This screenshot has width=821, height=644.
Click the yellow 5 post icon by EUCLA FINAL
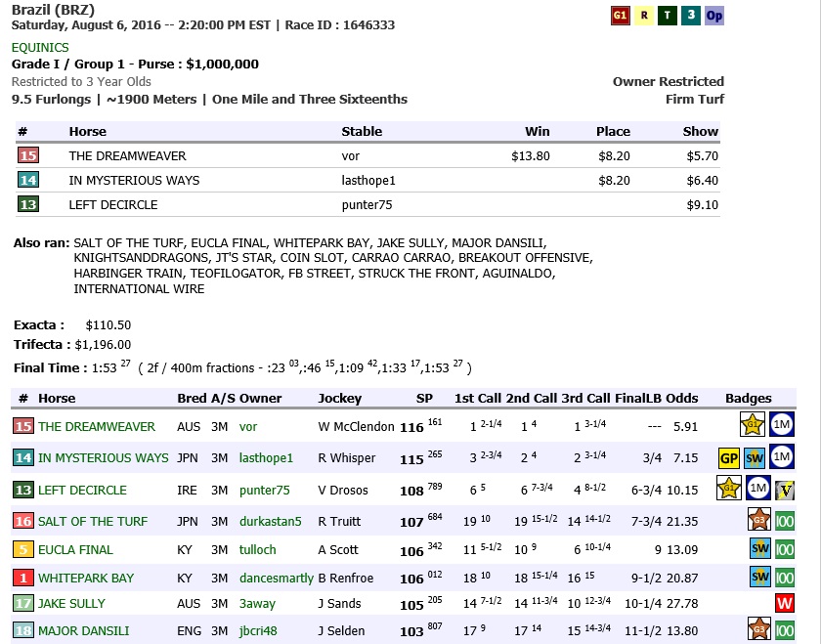23,549
